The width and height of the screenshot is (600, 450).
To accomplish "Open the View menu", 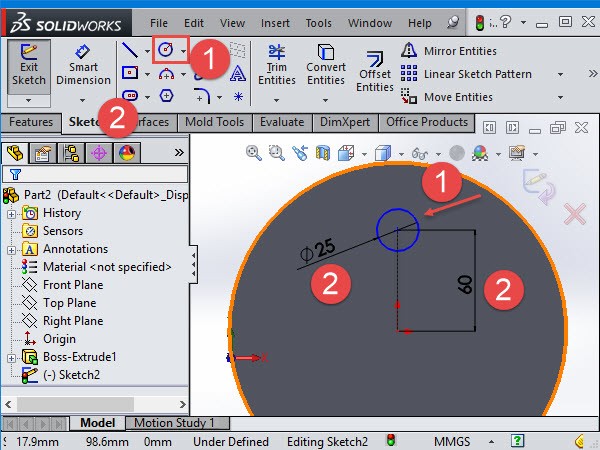I will [232, 23].
